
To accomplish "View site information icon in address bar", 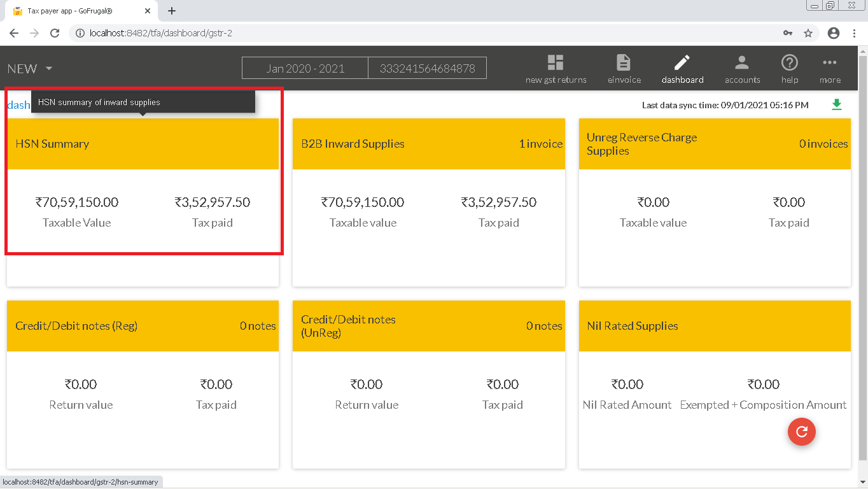I will click(x=80, y=33).
